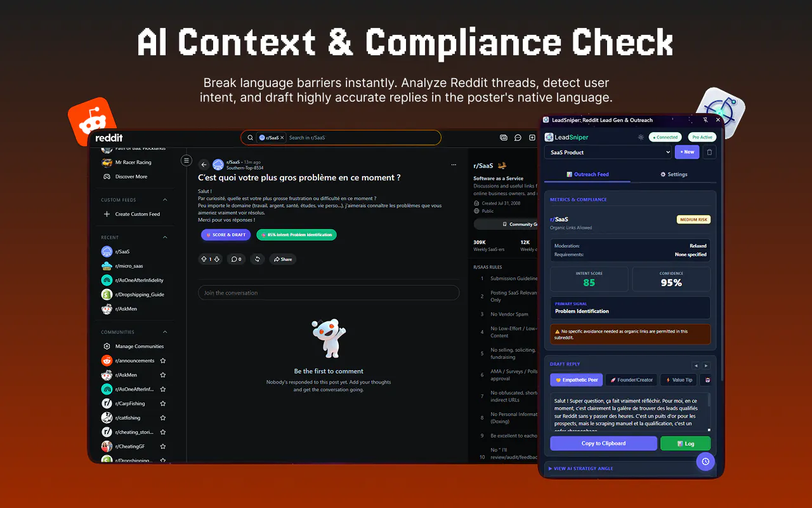Go back using the arrow button
This screenshot has height=508, width=812.
pos(204,164)
